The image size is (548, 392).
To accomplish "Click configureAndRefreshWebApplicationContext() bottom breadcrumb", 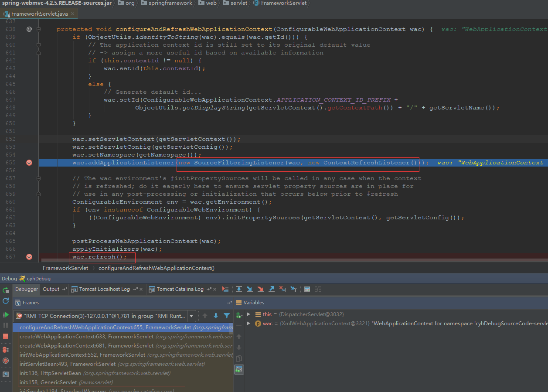I will 157,268.
